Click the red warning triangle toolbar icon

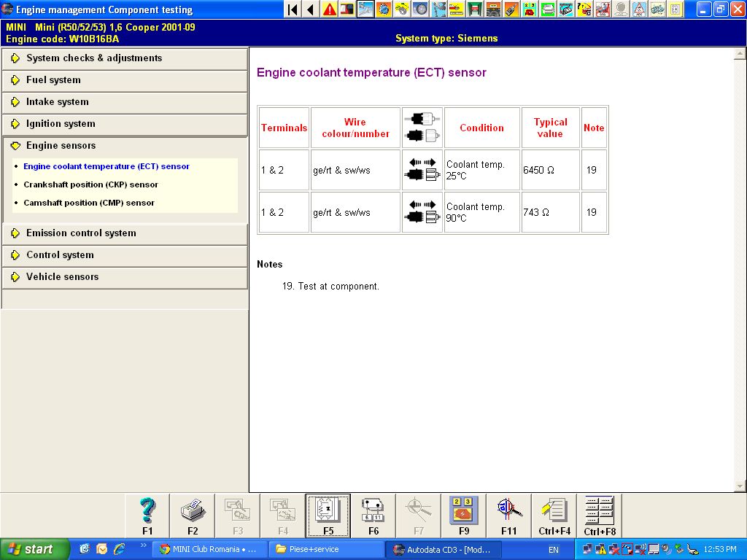(329, 9)
